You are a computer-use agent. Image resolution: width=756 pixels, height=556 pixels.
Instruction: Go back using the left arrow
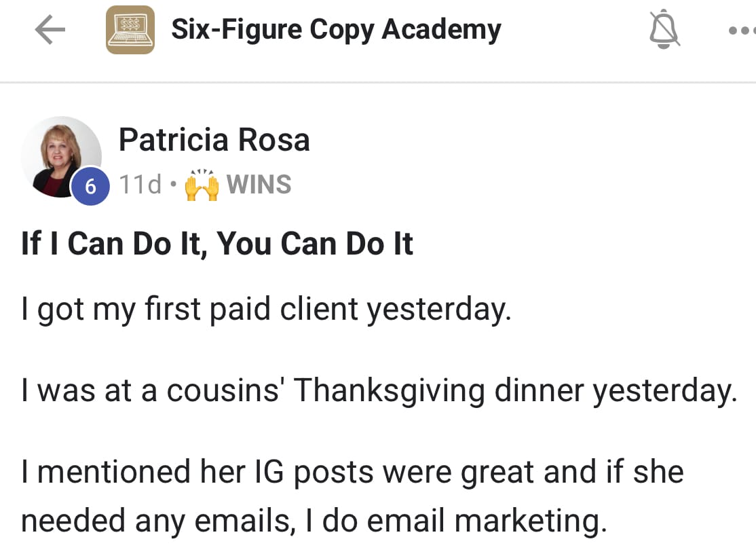pos(50,31)
